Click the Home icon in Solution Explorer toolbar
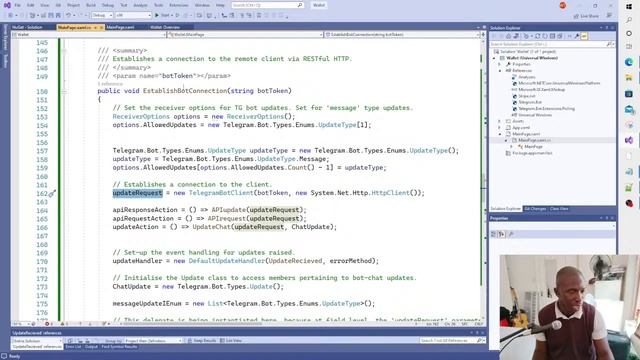Image resolution: width=640 pixels, height=360 pixels. click(x=509, y=36)
